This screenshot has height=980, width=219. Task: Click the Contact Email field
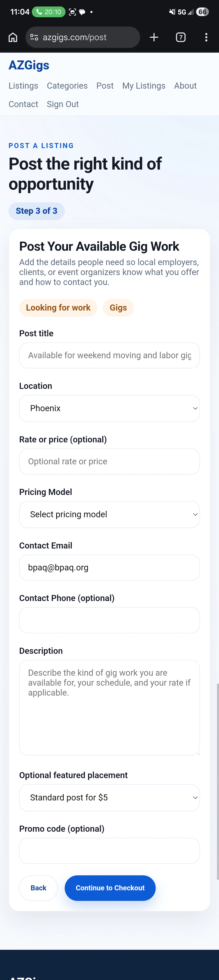(109, 568)
